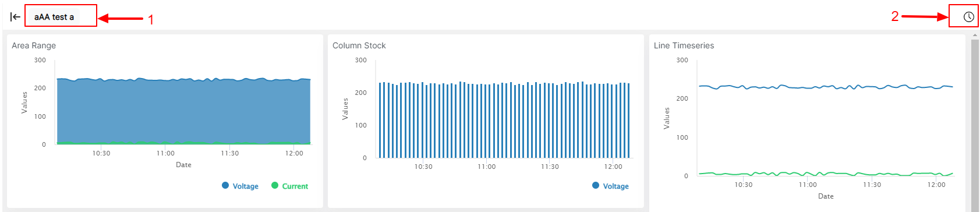Toggle the Voltage series in Area Range legend

[240, 186]
